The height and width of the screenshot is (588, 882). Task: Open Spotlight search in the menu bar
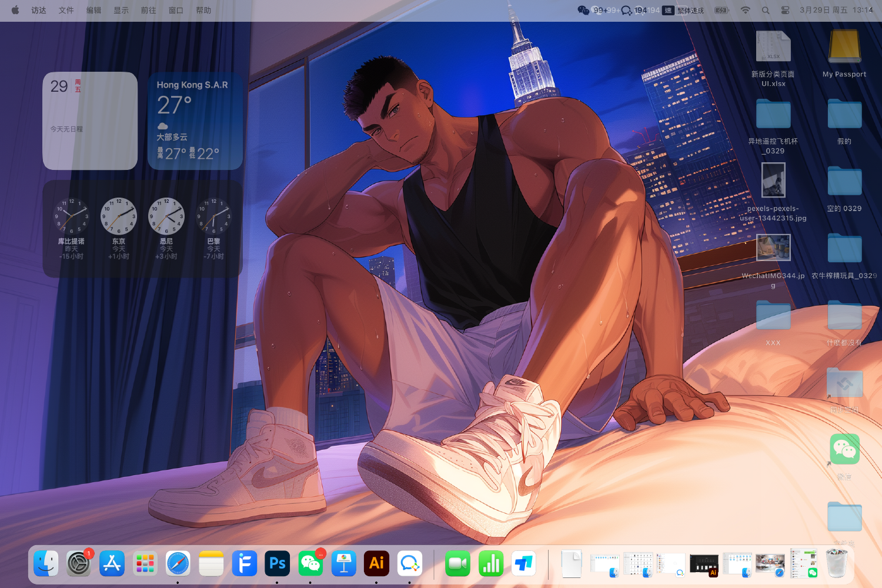coord(766,10)
